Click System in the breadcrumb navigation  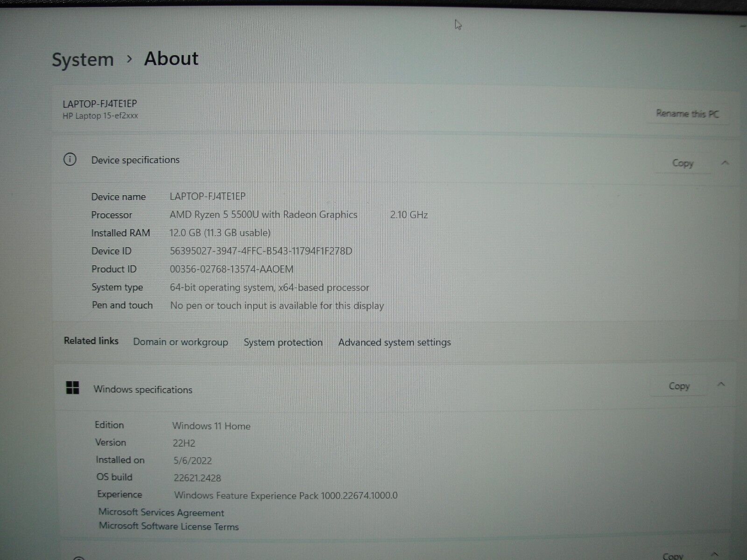(x=83, y=59)
